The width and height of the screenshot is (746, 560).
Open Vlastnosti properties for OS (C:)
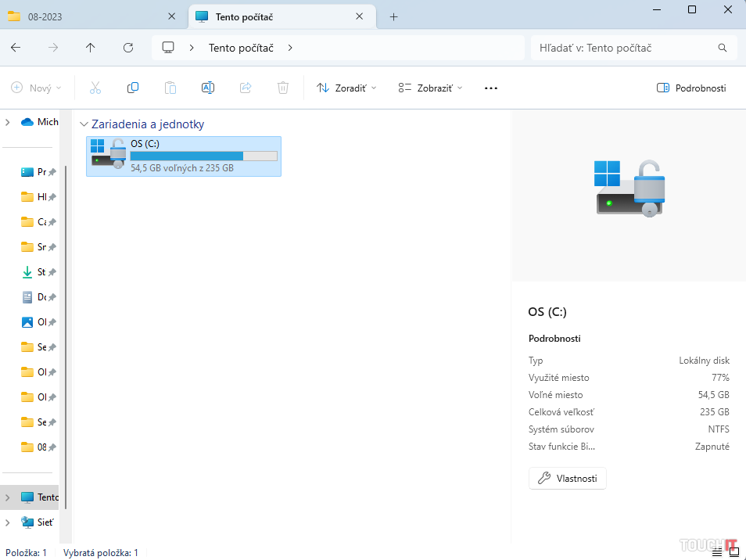(568, 479)
